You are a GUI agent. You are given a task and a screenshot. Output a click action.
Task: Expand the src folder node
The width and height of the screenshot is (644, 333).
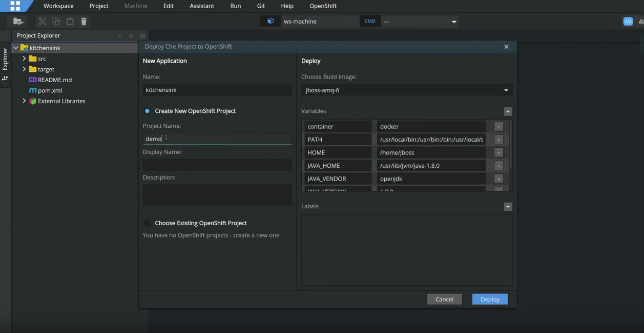point(24,58)
